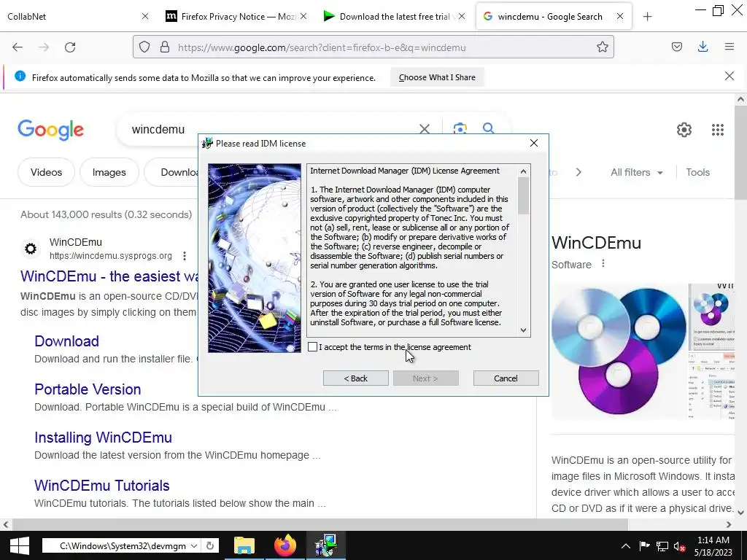747x560 pixels.
Task: Open Google quick settings gear
Action: [684, 130]
